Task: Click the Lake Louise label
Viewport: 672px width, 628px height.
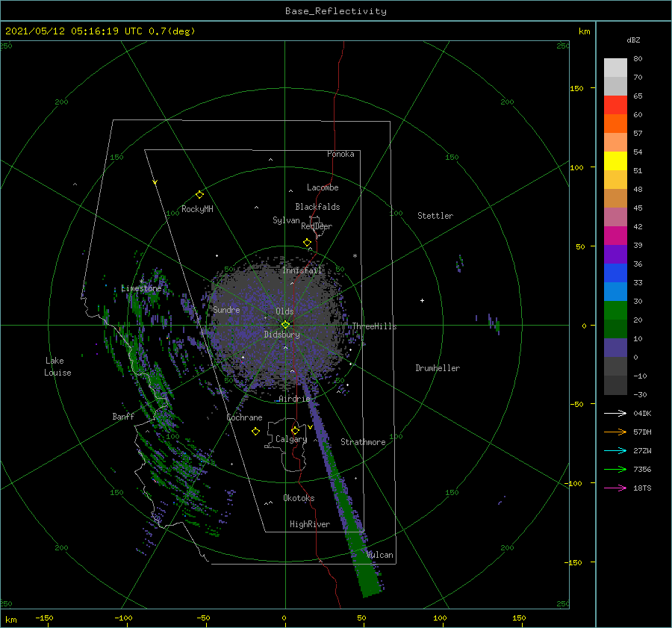Action: (57, 367)
